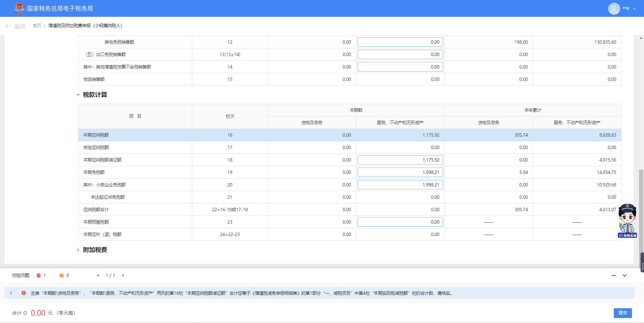
Task: Click the 提交 submit button
Action: point(623,313)
